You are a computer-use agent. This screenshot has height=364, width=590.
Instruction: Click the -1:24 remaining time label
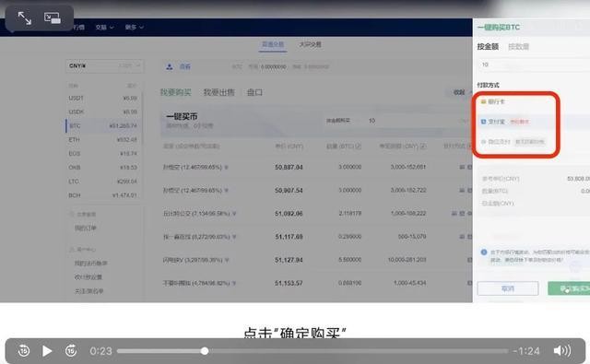[526, 351]
